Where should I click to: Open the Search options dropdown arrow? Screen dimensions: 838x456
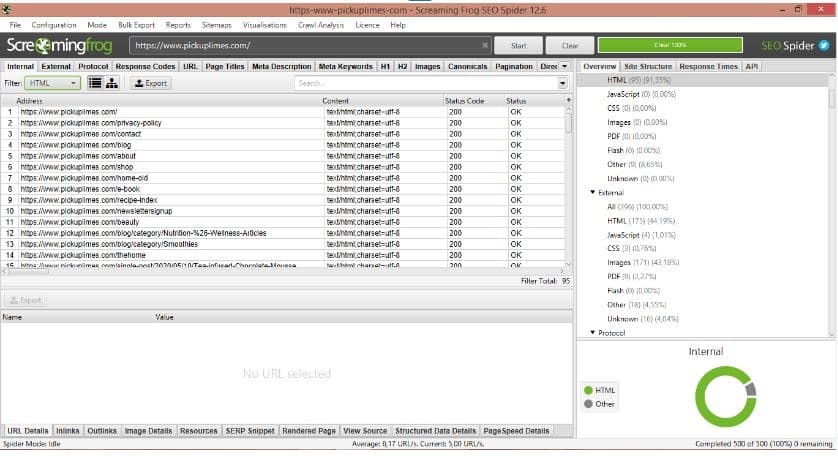click(x=562, y=83)
